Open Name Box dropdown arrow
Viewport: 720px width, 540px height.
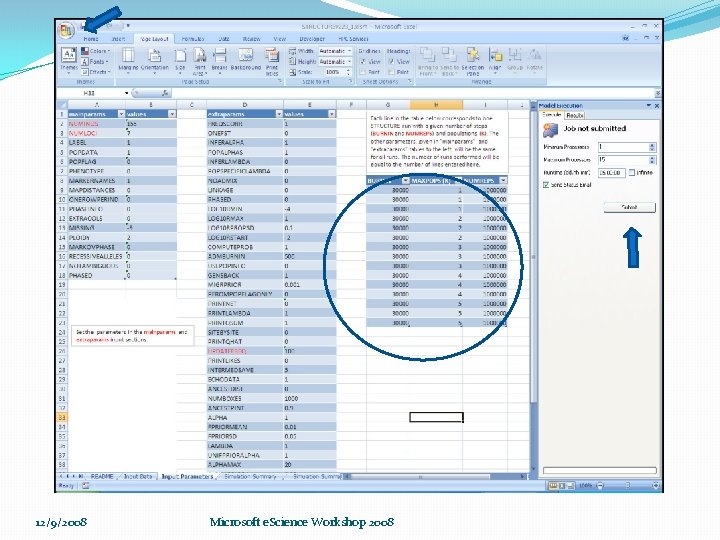click(126, 93)
